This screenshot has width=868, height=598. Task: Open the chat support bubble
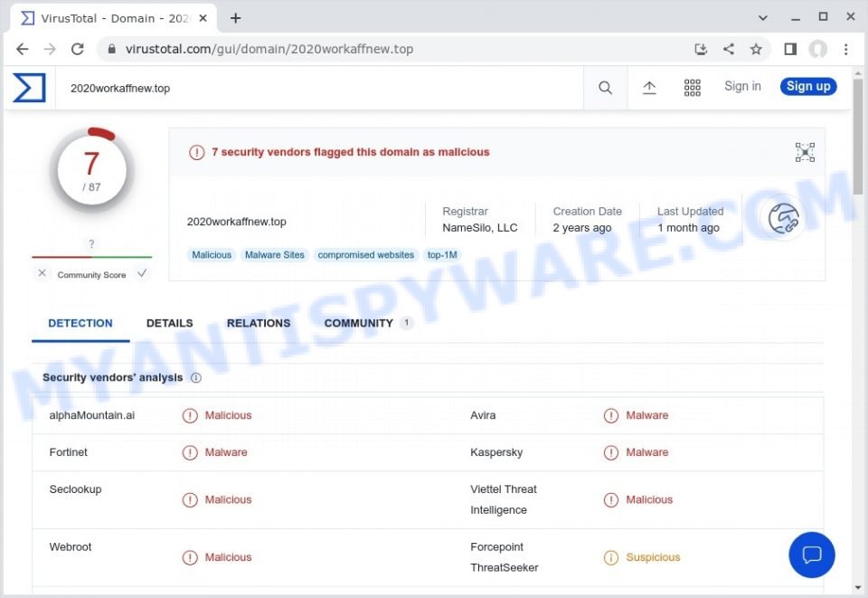click(812, 555)
